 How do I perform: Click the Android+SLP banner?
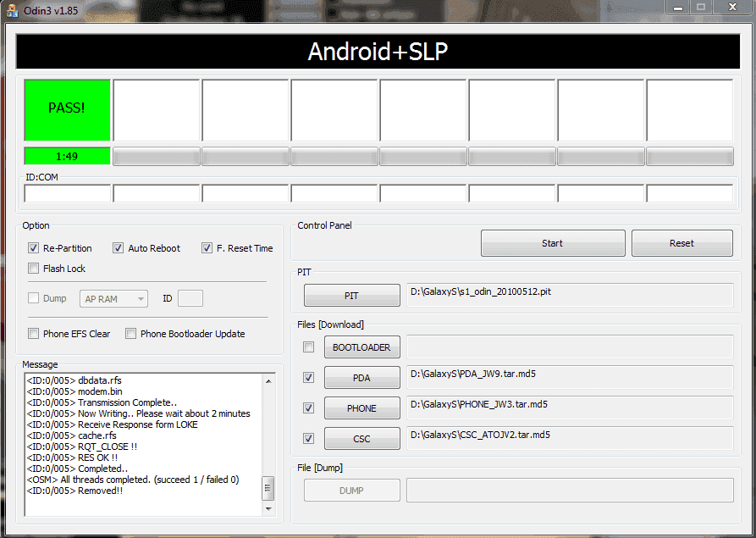pos(378,52)
